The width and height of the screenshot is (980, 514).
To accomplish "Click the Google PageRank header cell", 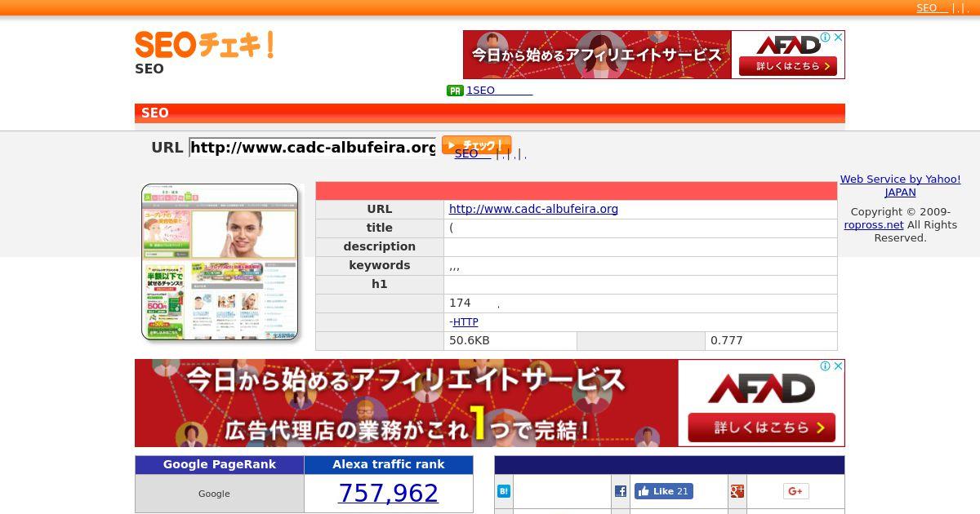I will (x=220, y=465).
